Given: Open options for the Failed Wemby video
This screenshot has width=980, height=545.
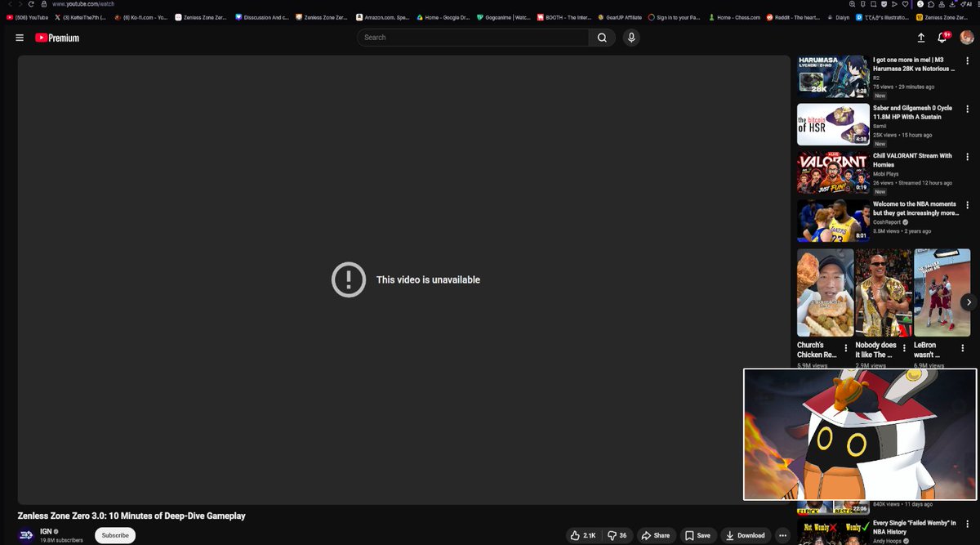Looking at the screenshot, I should [968, 524].
